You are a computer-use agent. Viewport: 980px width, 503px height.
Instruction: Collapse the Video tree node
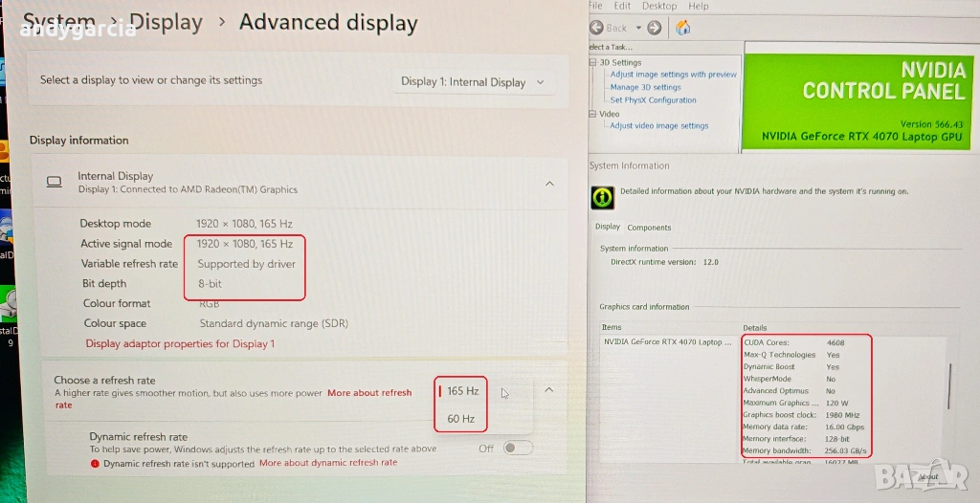pyautogui.click(x=592, y=114)
